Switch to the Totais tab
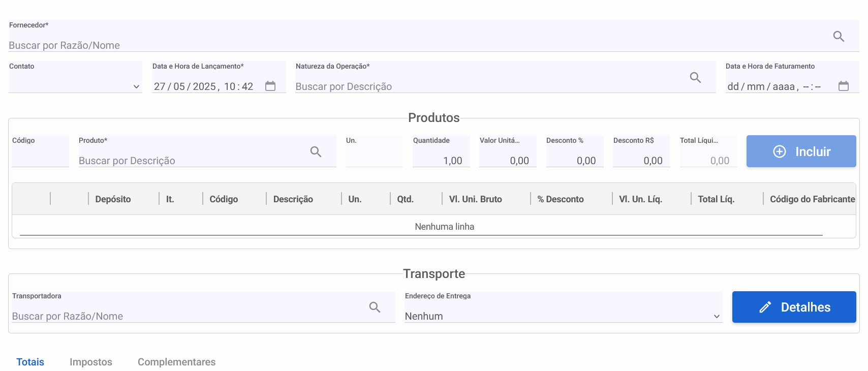This screenshot has width=868, height=371. [30, 362]
